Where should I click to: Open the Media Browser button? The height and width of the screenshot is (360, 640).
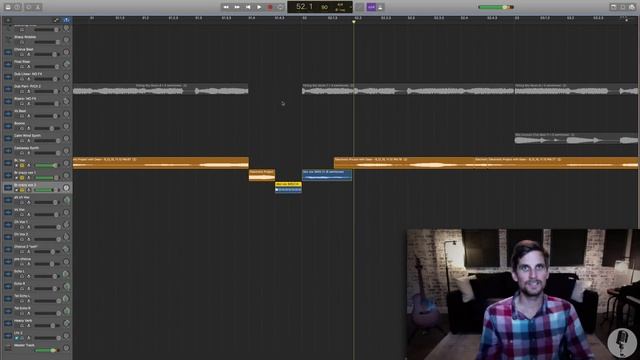[632, 7]
